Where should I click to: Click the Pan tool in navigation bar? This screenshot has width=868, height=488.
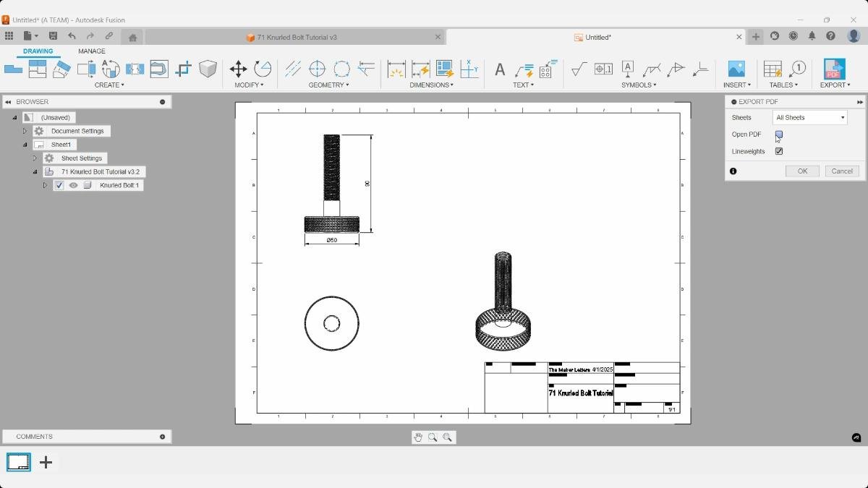418,437
